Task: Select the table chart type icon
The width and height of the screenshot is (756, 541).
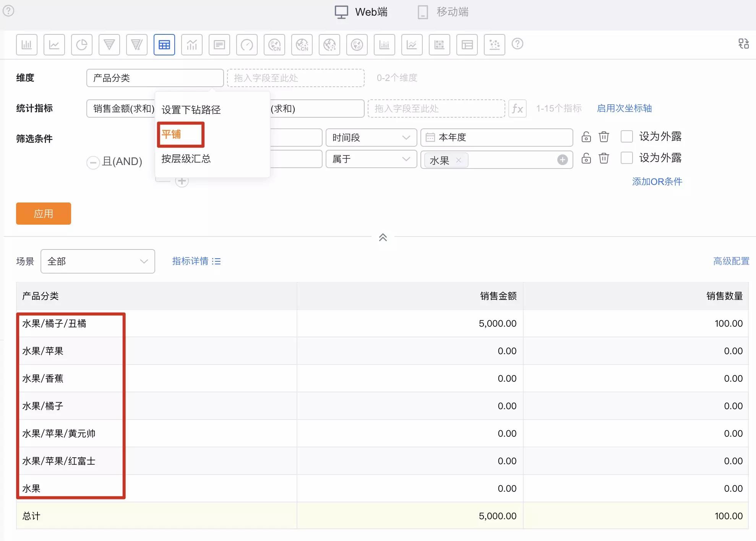Action: pyautogui.click(x=164, y=45)
